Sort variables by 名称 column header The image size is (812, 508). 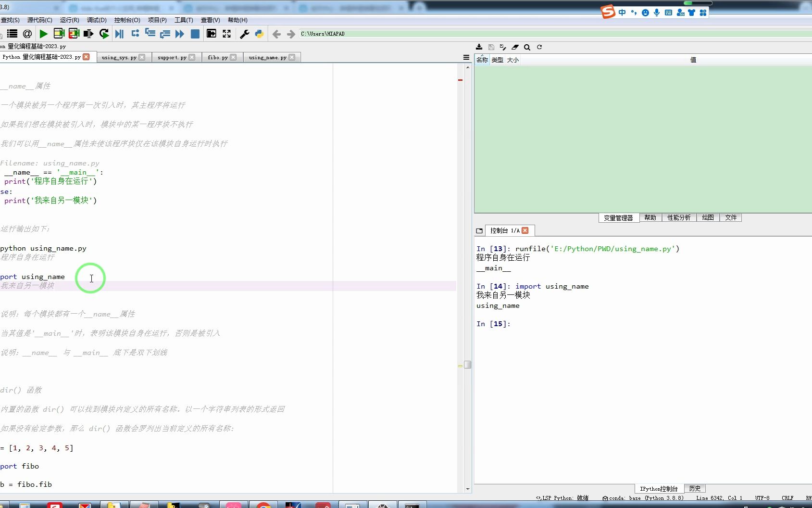[x=482, y=60]
